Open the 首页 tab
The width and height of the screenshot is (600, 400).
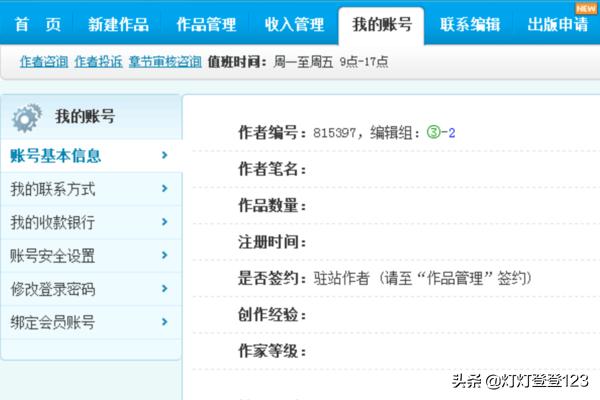[37, 24]
